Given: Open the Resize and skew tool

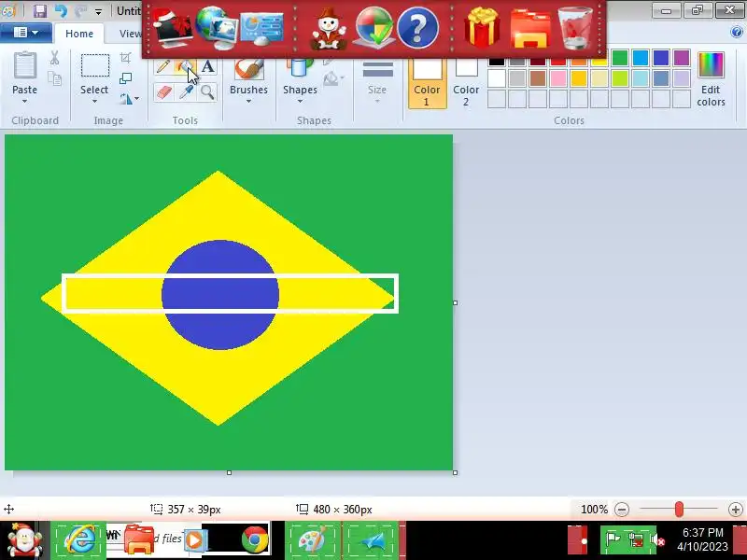Looking at the screenshot, I should [125, 78].
